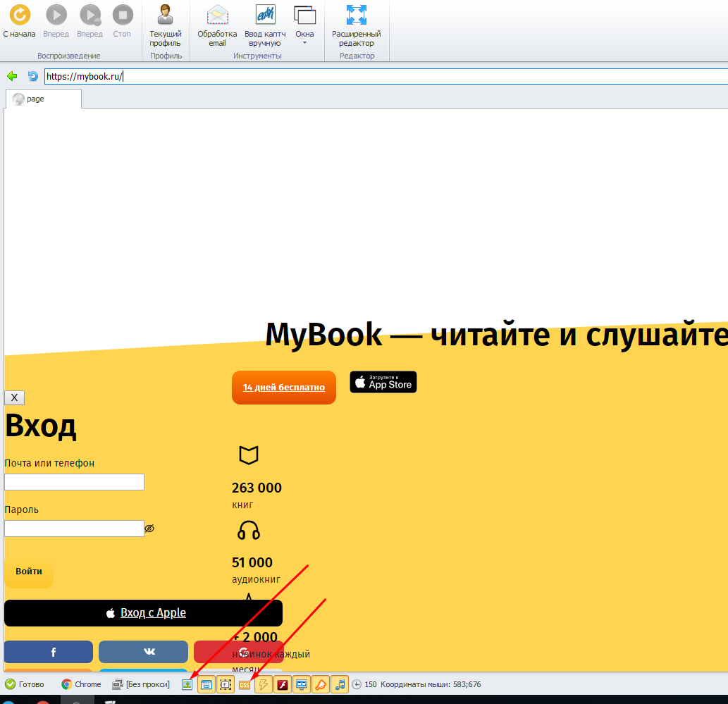
Task: Toggle the monitor icon in status bar
Action: coord(302,684)
